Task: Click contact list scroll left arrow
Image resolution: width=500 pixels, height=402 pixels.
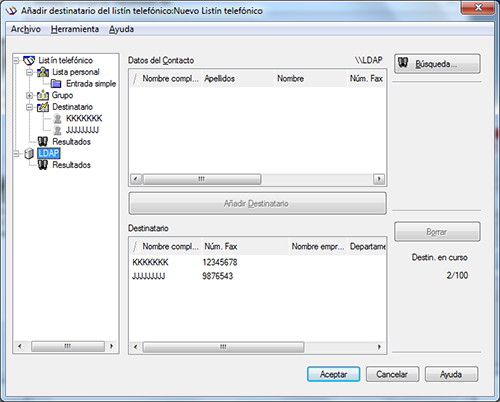Action: [x=136, y=179]
